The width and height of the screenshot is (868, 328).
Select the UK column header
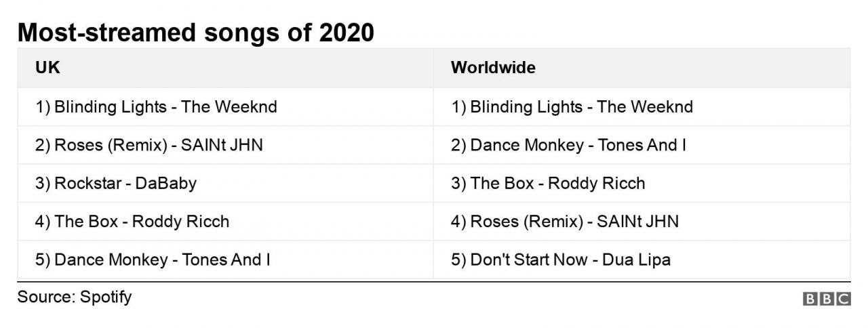pyautogui.click(x=43, y=68)
